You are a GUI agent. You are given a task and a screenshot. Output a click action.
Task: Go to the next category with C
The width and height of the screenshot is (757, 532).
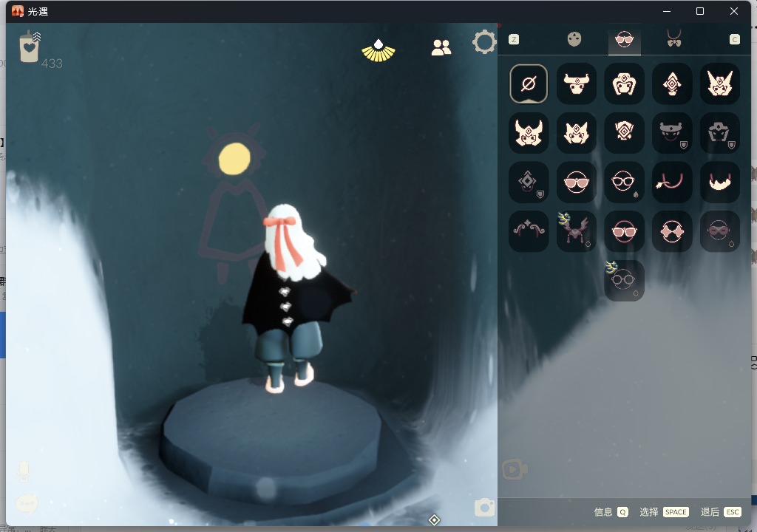click(x=734, y=39)
